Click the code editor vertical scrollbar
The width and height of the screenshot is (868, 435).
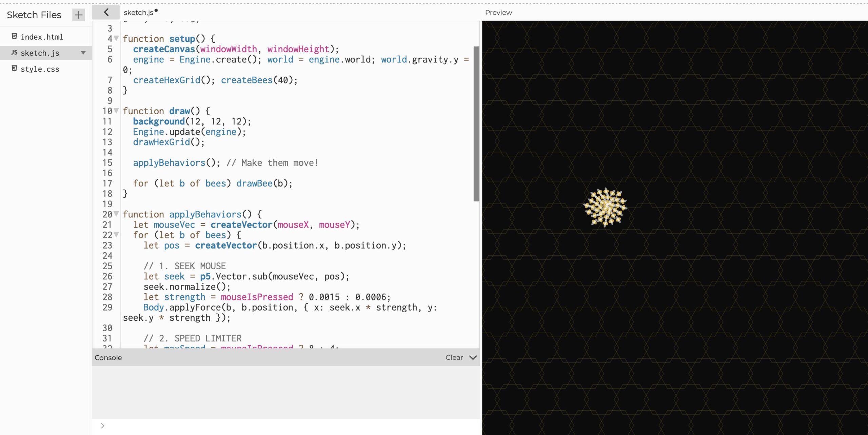476,124
